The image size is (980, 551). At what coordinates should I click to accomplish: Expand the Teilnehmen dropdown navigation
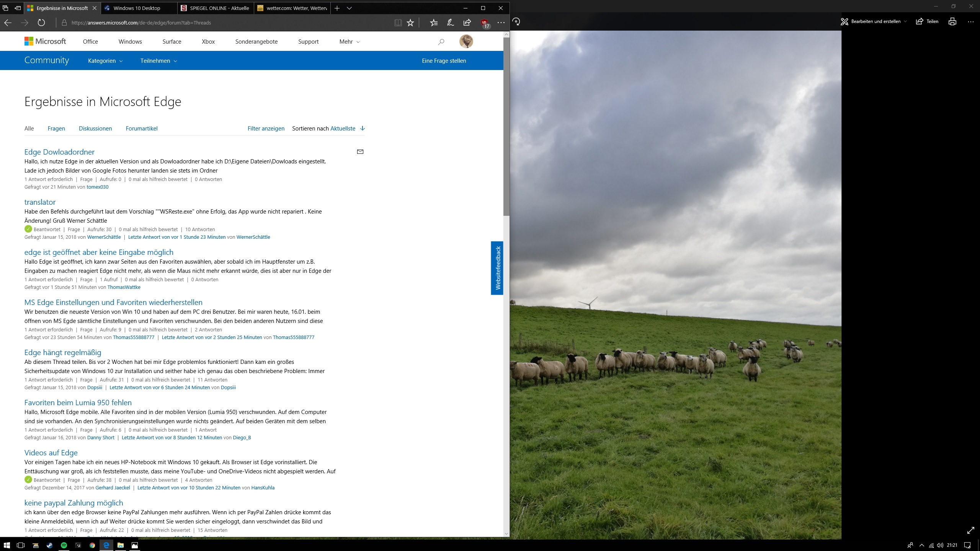pyautogui.click(x=157, y=60)
